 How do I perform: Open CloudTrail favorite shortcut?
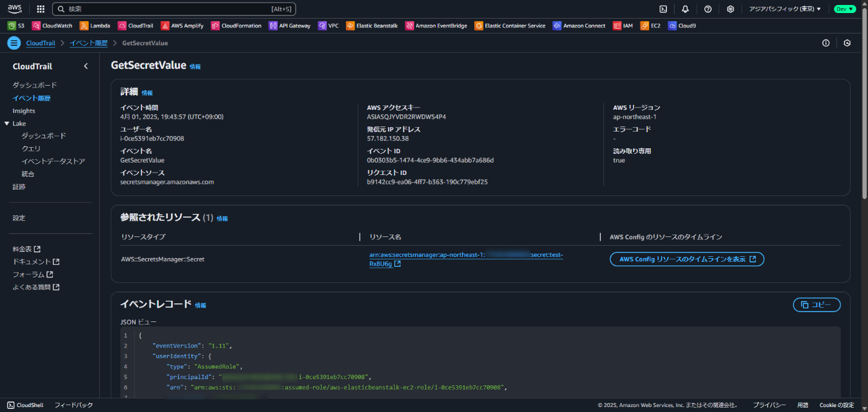click(135, 25)
